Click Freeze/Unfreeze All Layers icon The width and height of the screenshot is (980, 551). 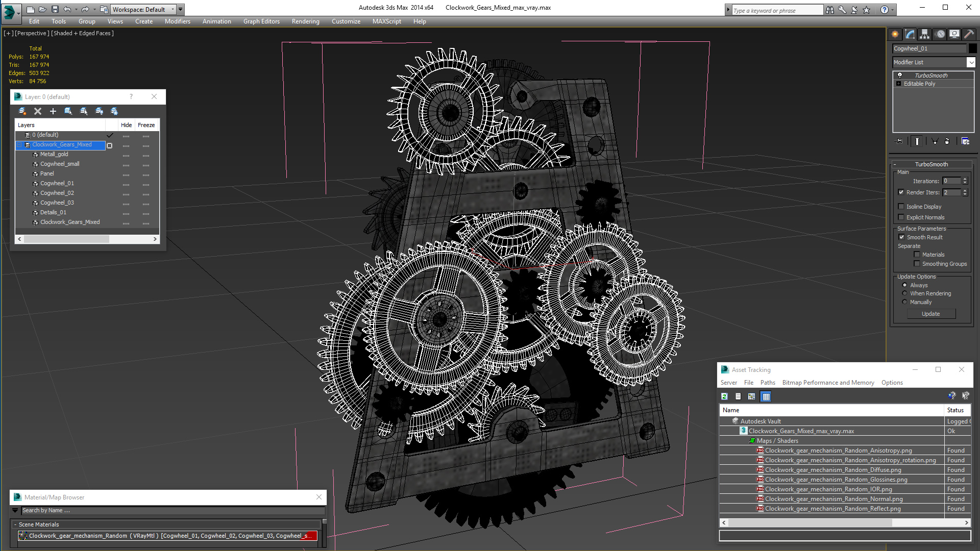point(114,111)
